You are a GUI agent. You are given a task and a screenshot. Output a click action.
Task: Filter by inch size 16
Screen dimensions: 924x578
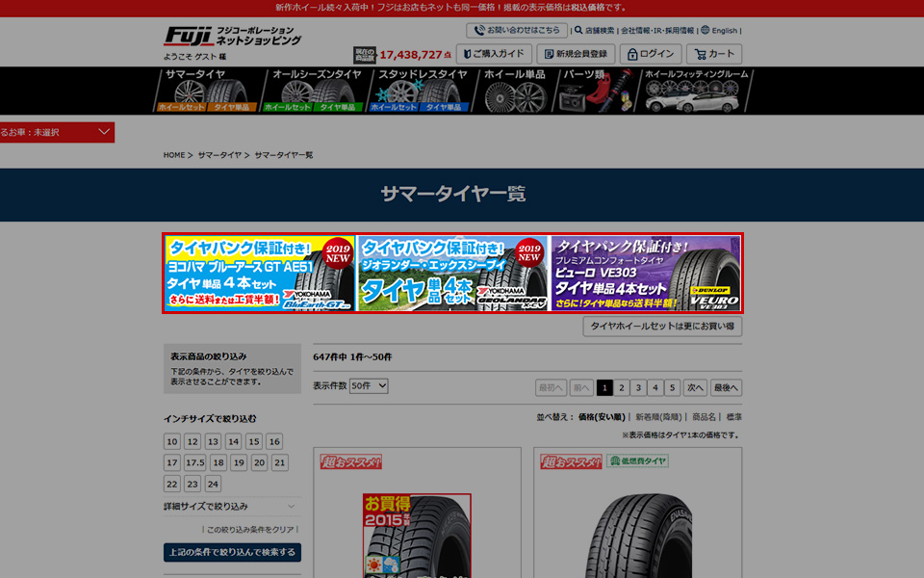click(x=274, y=442)
